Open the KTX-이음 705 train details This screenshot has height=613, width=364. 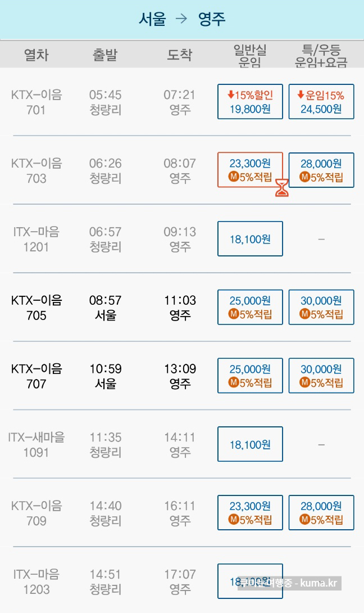37,308
